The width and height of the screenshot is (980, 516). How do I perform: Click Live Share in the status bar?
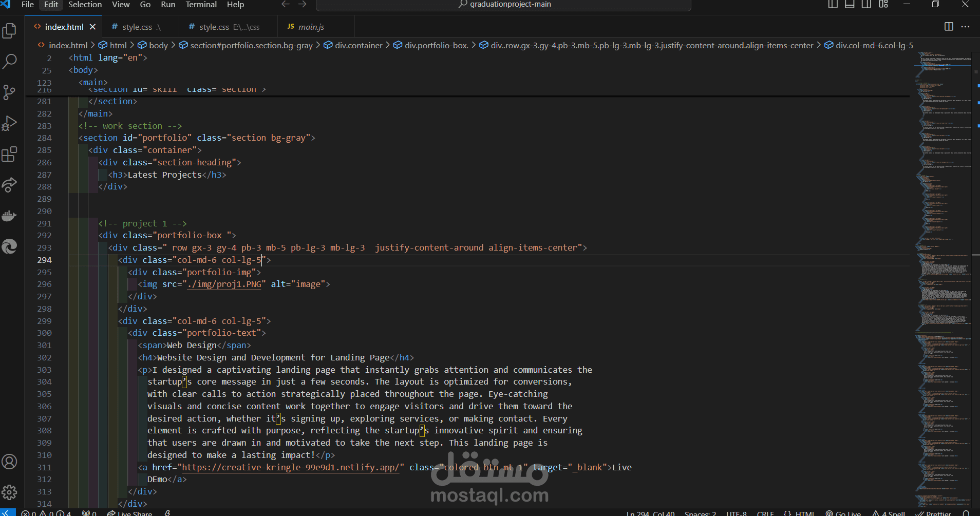tap(129, 513)
